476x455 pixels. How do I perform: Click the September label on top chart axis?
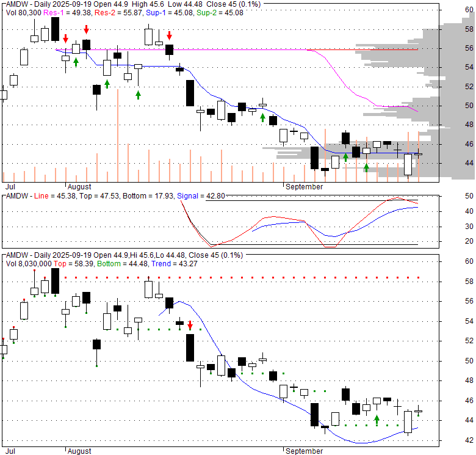tap(304, 186)
